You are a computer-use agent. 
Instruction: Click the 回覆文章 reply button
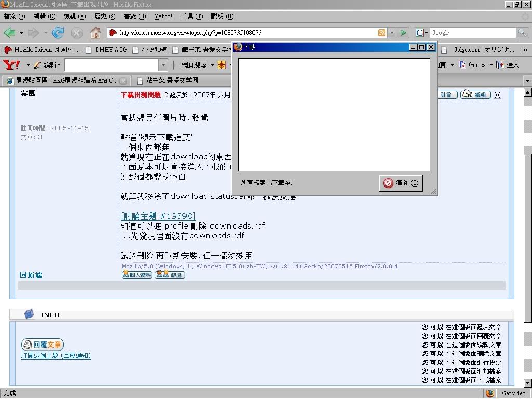[43, 344]
